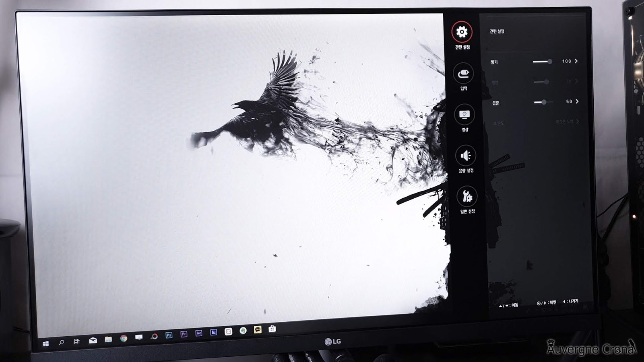Launch Google Chrome from the taskbar
The width and height of the screenshot is (644, 362).
click(x=124, y=338)
